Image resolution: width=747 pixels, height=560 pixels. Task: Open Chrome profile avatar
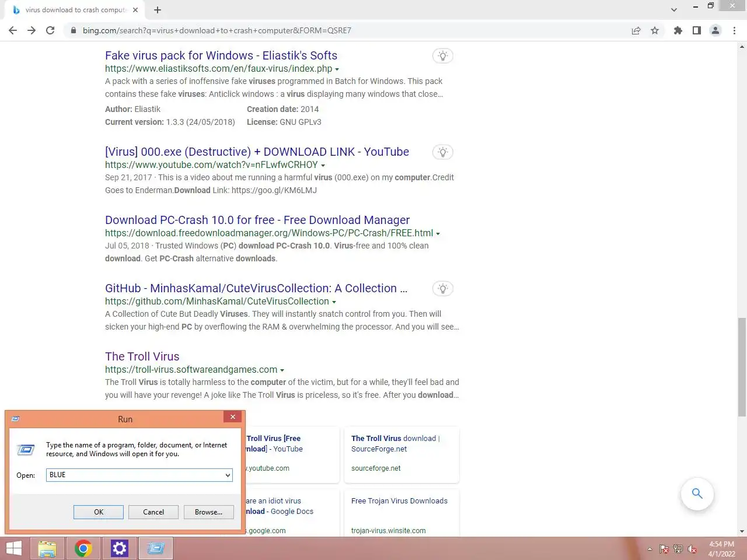(x=715, y=30)
